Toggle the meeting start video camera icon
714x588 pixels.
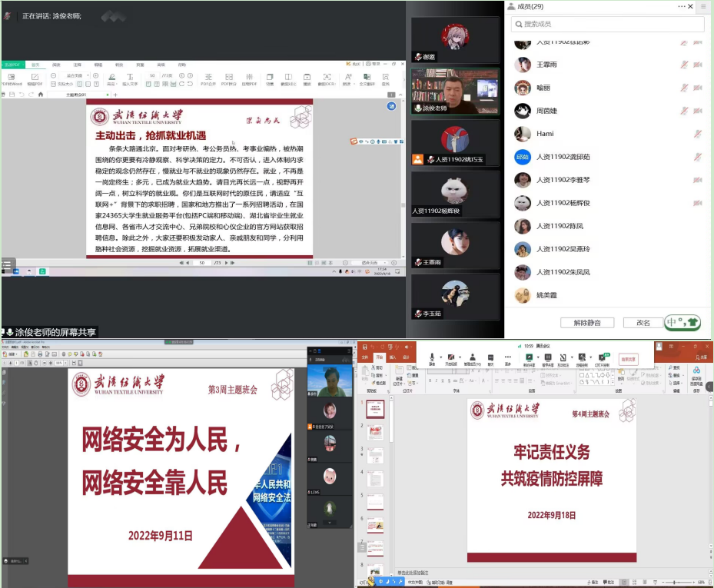(452, 357)
